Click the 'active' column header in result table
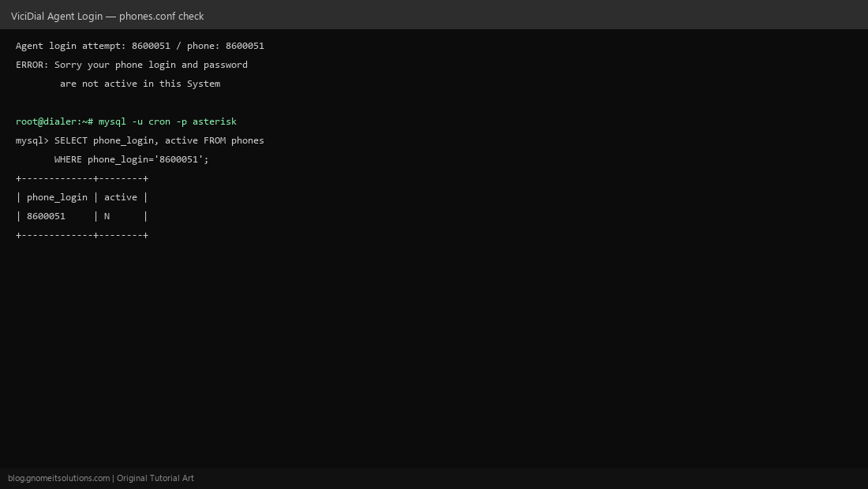Image resolution: width=868 pixels, height=489 pixels. pos(121,197)
